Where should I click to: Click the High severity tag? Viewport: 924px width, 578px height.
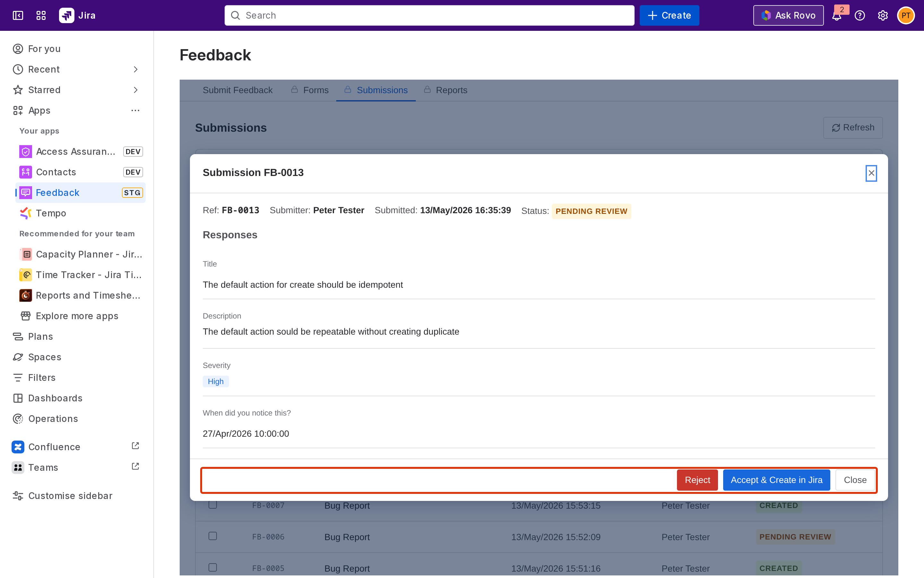tap(216, 381)
